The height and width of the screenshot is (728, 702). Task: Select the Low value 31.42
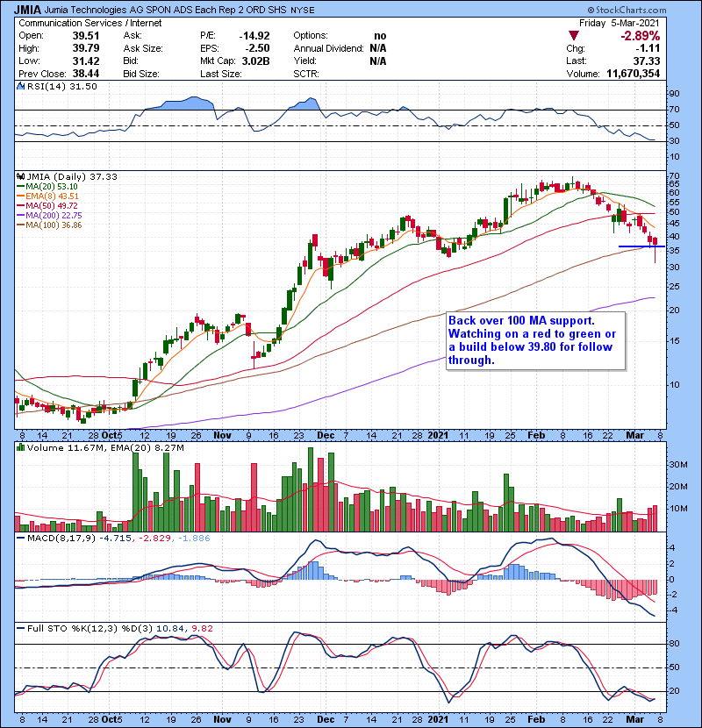(x=85, y=61)
